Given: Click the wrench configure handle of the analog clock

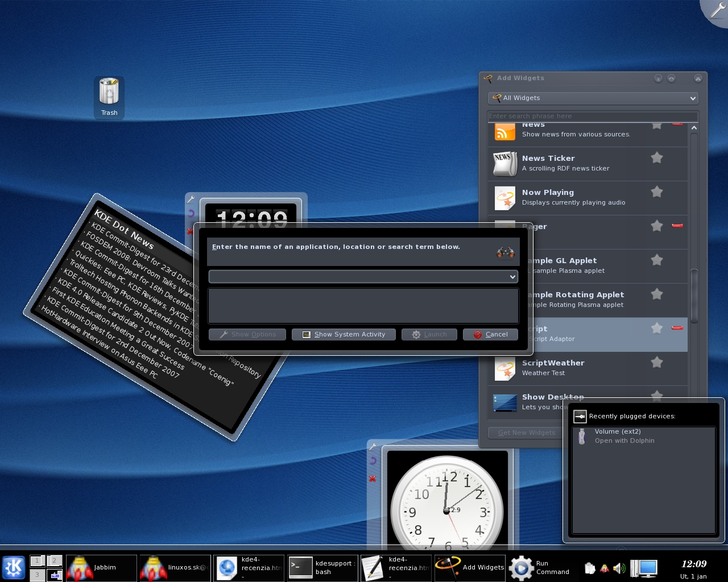Looking at the screenshot, I should tap(373, 447).
